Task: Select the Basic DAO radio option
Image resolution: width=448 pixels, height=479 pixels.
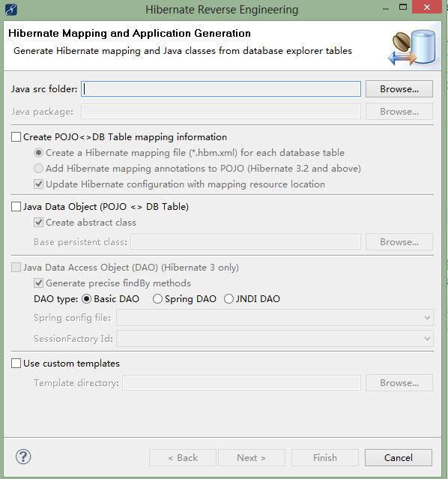Action: [87, 299]
